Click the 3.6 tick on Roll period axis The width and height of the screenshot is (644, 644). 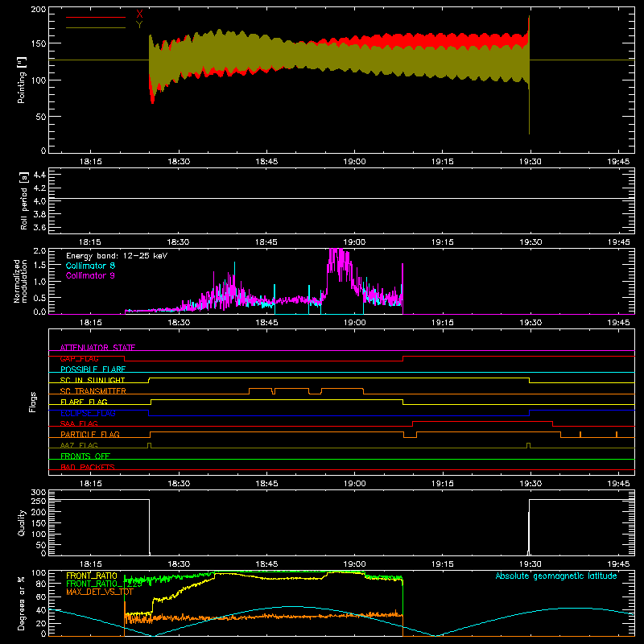39,227
